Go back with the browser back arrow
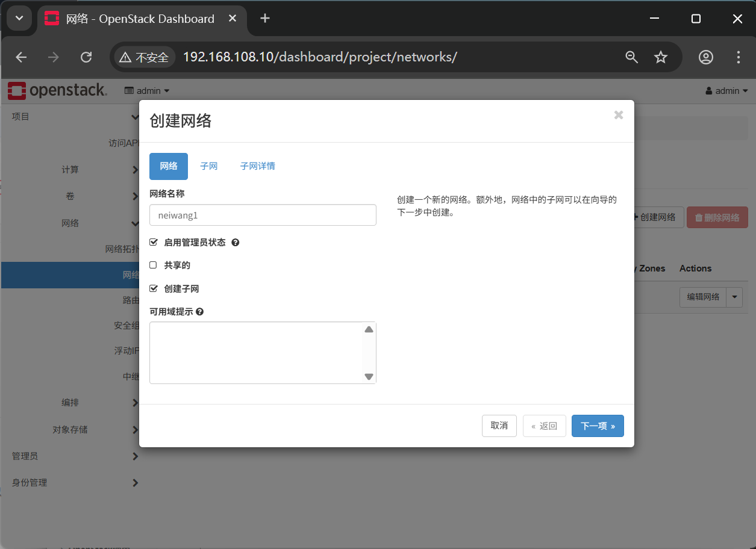 click(21, 57)
